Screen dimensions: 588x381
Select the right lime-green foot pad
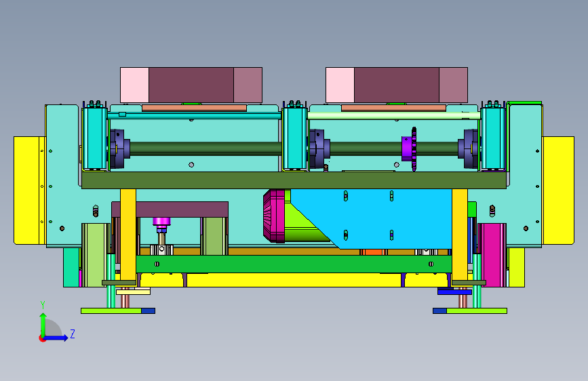click(477, 311)
